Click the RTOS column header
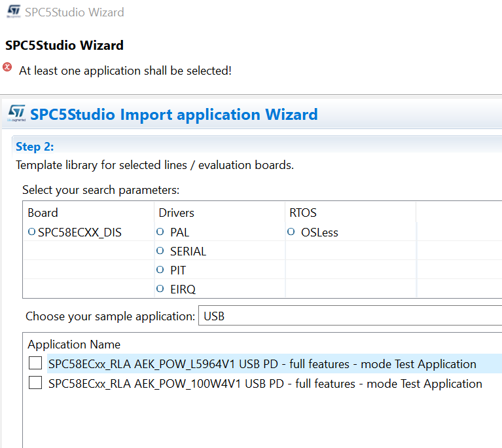Screen dimensions: 502x448 coord(303,213)
